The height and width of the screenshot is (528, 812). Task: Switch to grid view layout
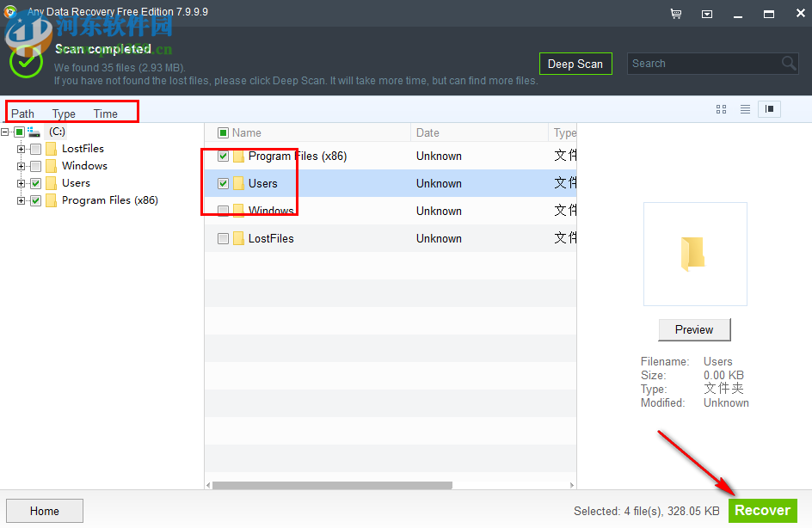click(x=721, y=109)
